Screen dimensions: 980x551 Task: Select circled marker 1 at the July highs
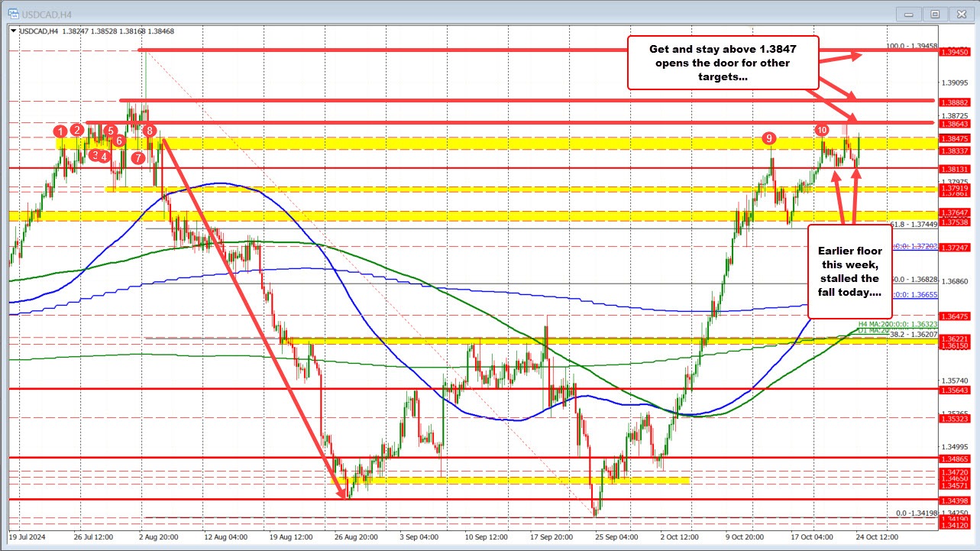pyautogui.click(x=60, y=131)
